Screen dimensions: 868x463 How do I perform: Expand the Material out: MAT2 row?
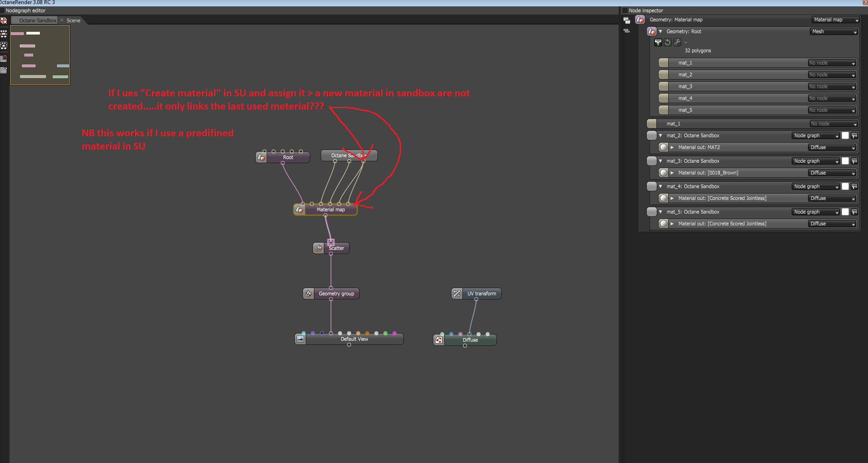coord(672,147)
